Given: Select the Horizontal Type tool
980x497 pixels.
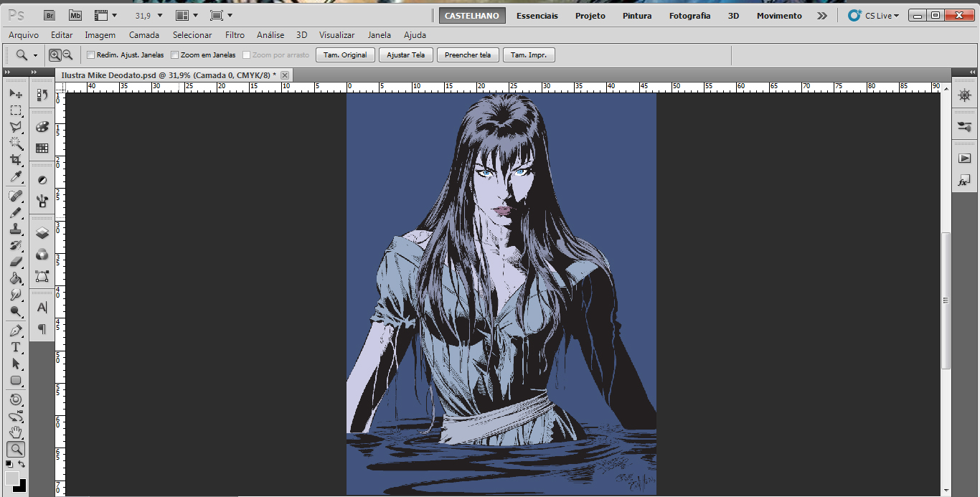Looking at the screenshot, I should [x=15, y=347].
